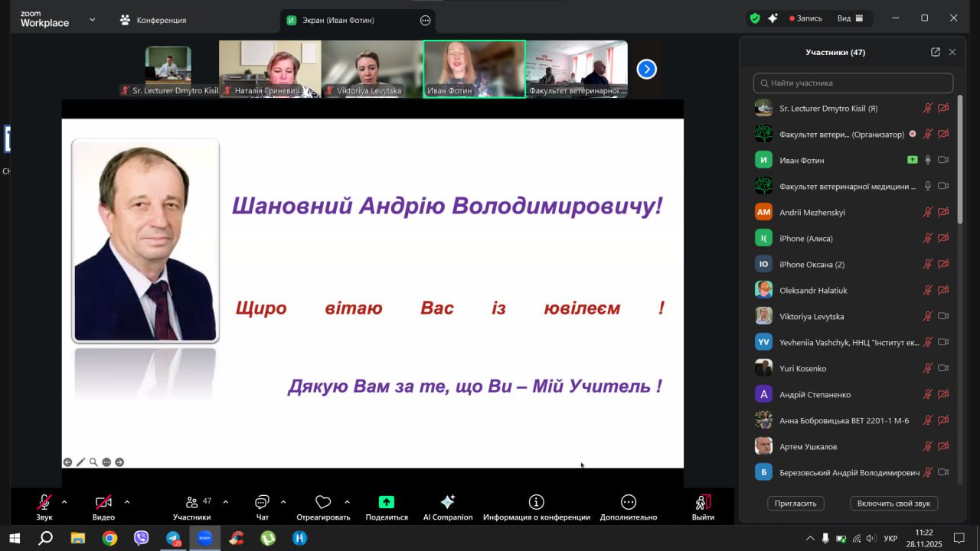The width and height of the screenshot is (980, 551).
Task: Open Zoom Workplace dropdown chevron
Action: click(x=93, y=20)
